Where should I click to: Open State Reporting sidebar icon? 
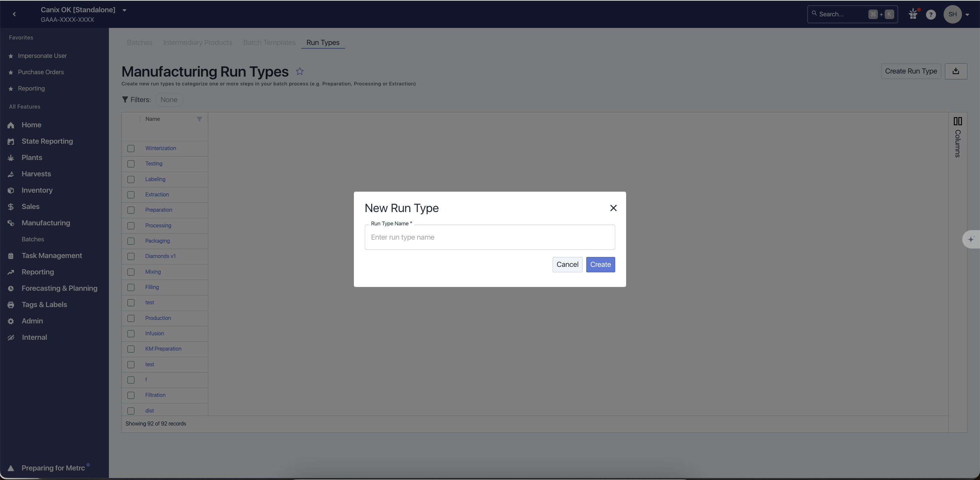(11, 142)
